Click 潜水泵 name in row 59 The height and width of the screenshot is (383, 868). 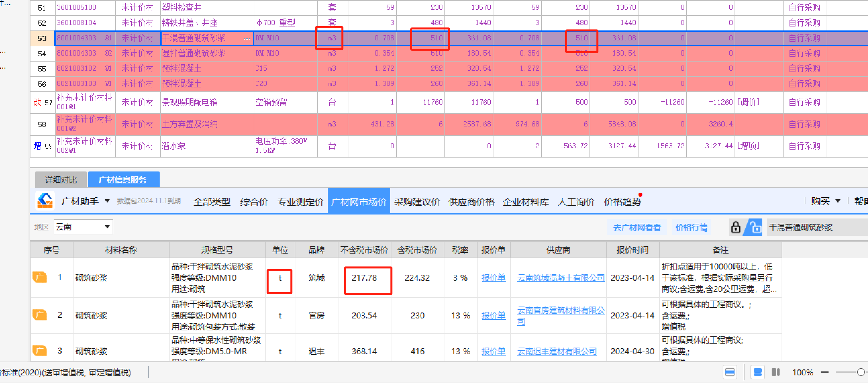pyautogui.click(x=174, y=146)
